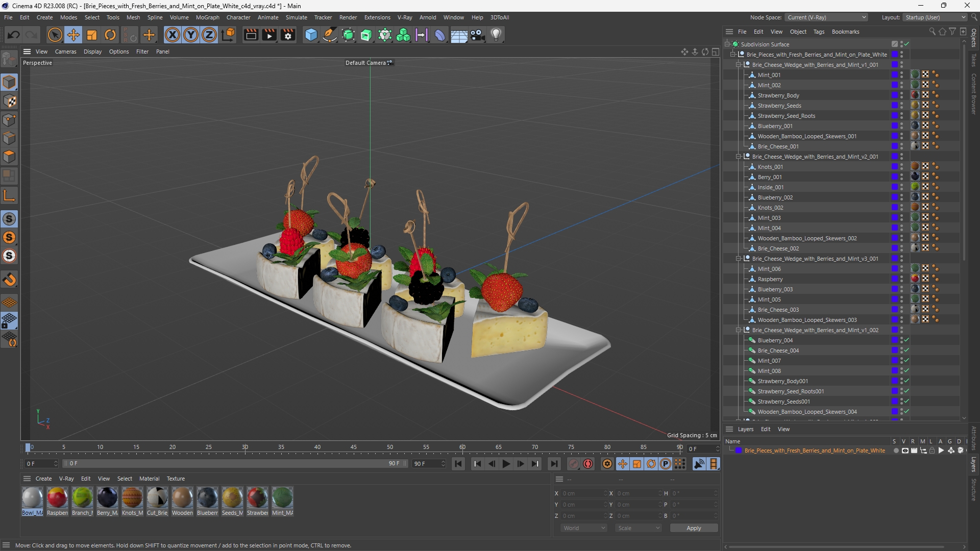
Task: Open the Spline Pen tool icon
Action: click(x=330, y=35)
